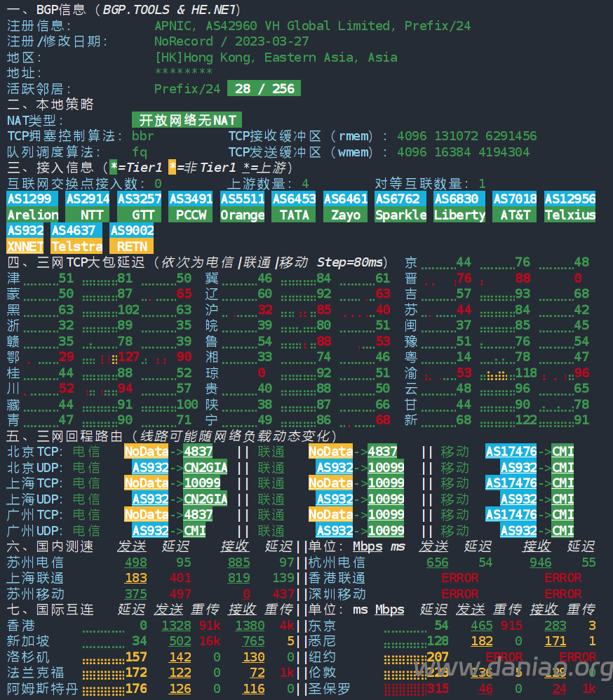This screenshot has height=700, width=613.
Task: Click the AS17476 badge in 上海TCP row
Action: point(511,483)
